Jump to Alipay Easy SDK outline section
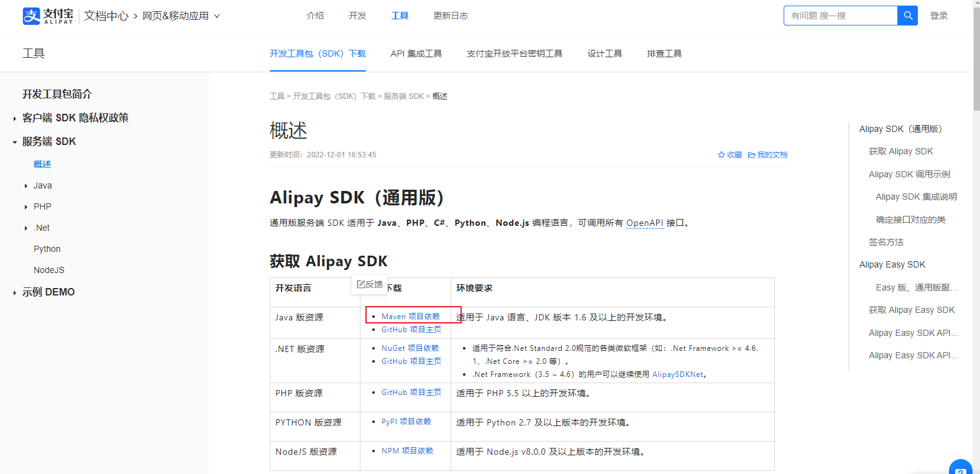This screenshot has width=980, height=474. [892, 264]
